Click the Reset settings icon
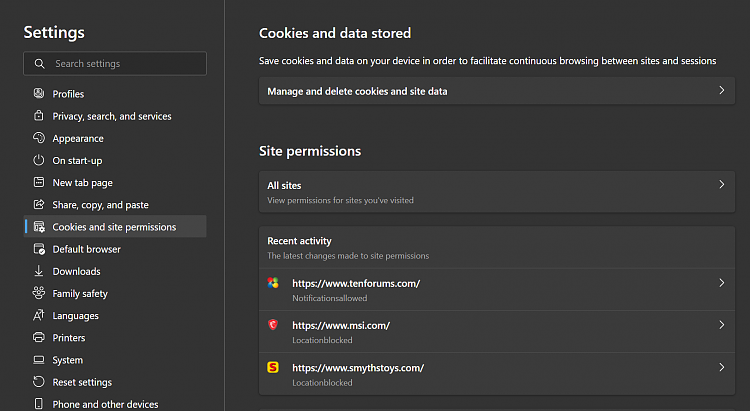Screen dimensions: 750x411 coord(39,381)
